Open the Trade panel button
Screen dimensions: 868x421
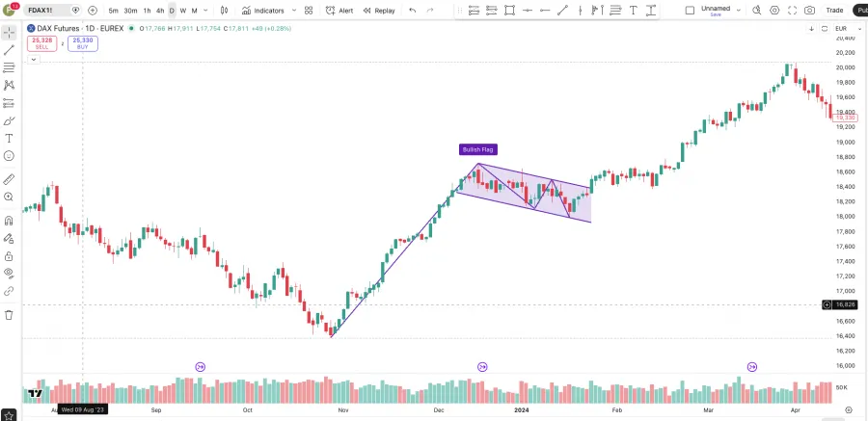(835, 11)
